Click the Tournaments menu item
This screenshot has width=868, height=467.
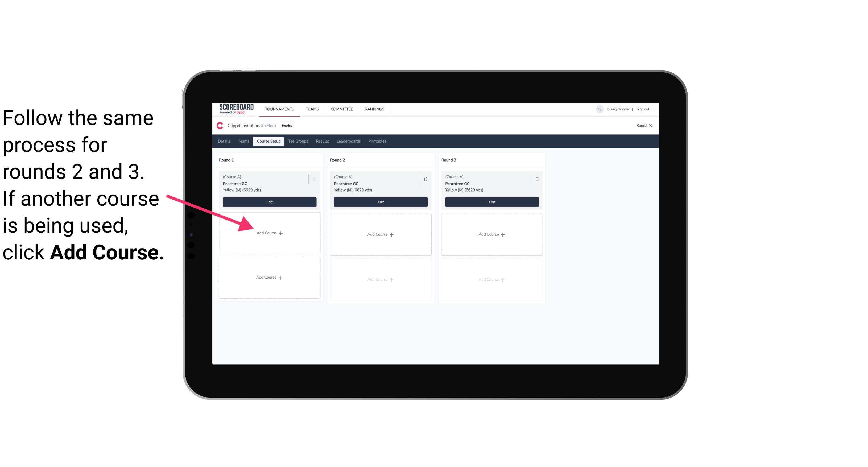pyautogui.click(x=279, y=109)
